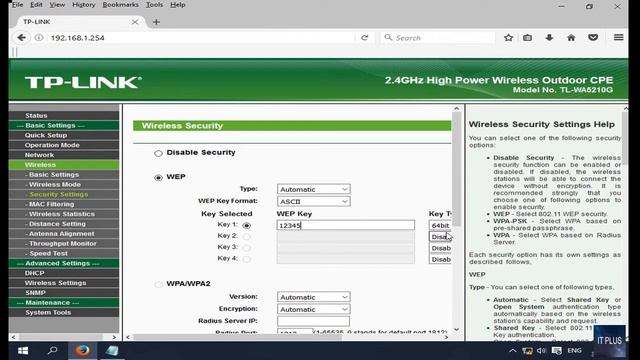Open the second app icon on taskbar
Viewport: 640px width, 360px height.
(x=111, y=351)
